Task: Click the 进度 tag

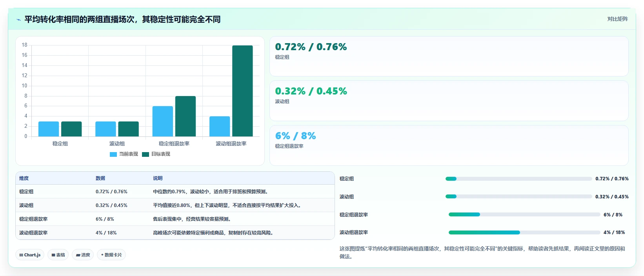Action: pos(83,255)
